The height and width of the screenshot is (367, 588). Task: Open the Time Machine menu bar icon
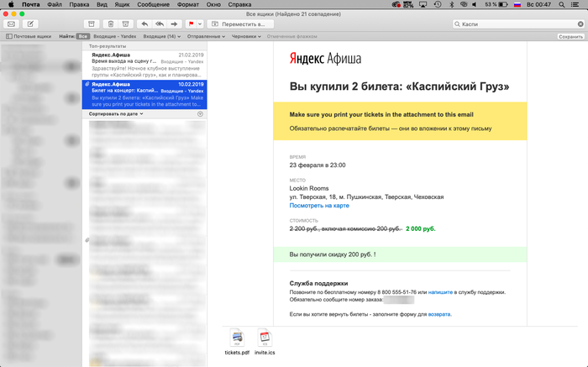(x=438, y=4)
